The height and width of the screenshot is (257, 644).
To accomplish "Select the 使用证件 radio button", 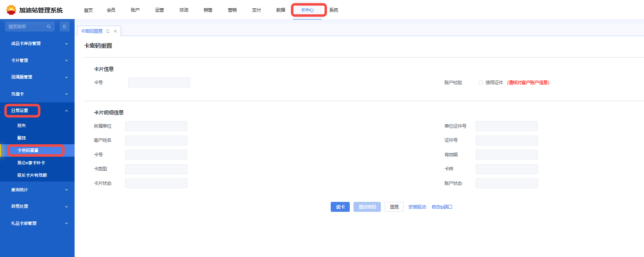I will pos(481,82).
